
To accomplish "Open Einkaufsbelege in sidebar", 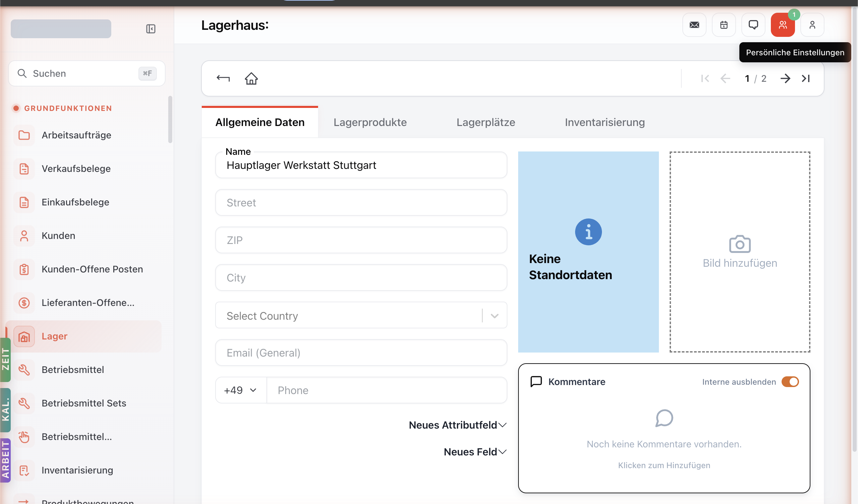I will (x=83, y=202).
